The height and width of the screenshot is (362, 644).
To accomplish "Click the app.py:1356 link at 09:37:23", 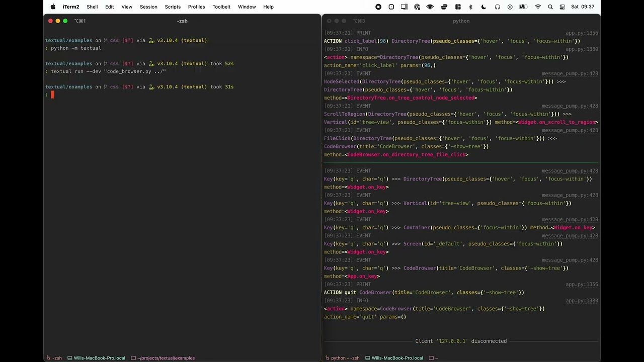I will click(x=582, y=285).
